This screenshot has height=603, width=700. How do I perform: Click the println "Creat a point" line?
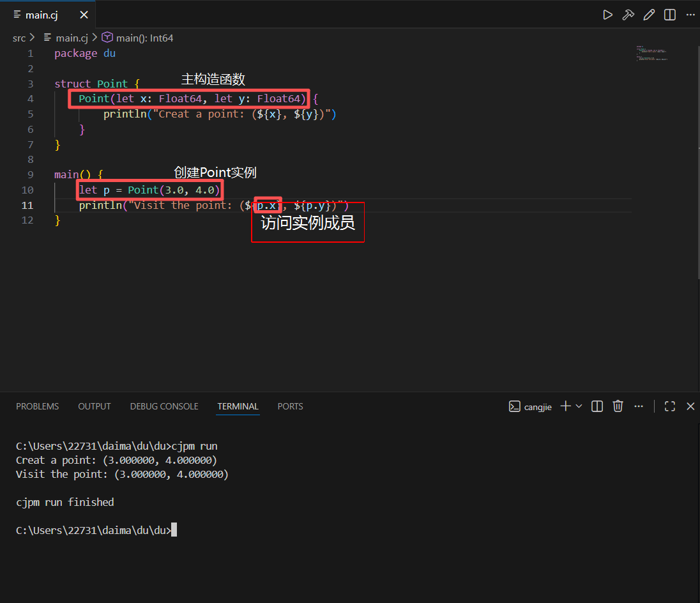click(x=220, y=114)
